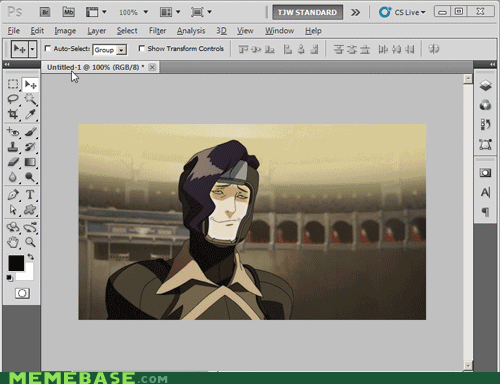Viewport: 500px width, 384px height.
Task: Expand the toolbox panel with double arrows
Action: [x=7, y=64]
